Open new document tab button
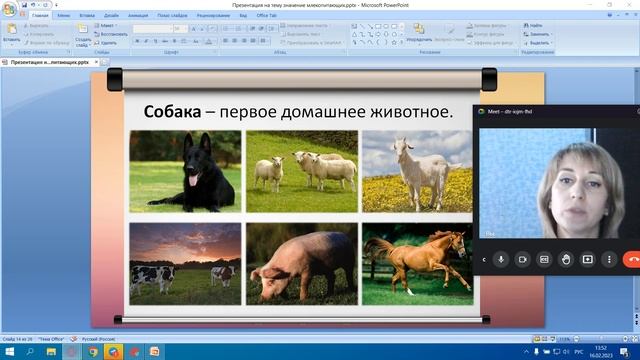This screenshot has width=640, height=360. click(x=104, y=62)
